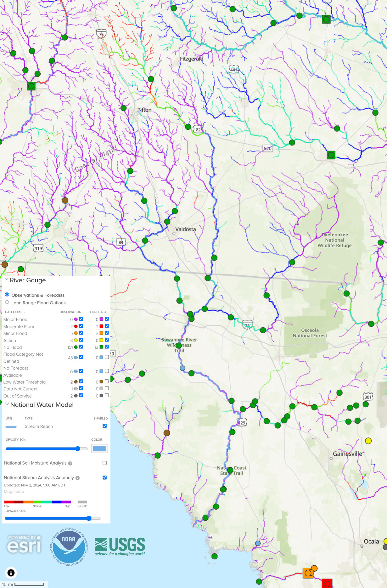Click the Gainesville city label
Viewport: 387px width, 588px height.
pos(348,454)
